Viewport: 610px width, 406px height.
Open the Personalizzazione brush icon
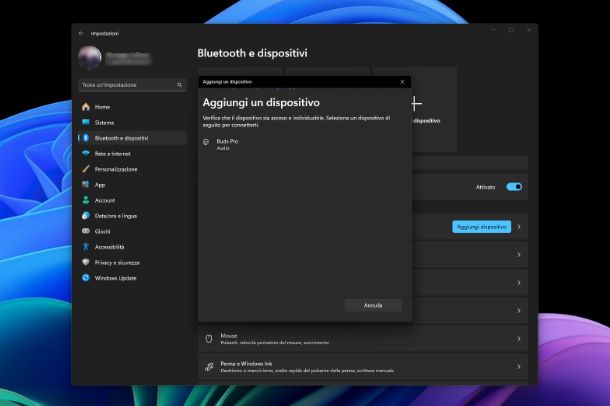(x=86, y=169)
